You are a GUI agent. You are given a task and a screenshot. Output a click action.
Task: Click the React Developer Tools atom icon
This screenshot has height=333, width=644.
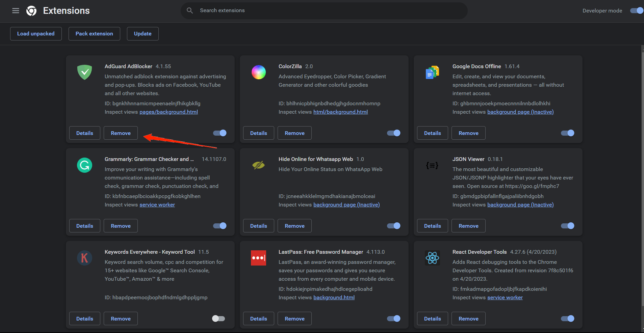tap(432, 258)
